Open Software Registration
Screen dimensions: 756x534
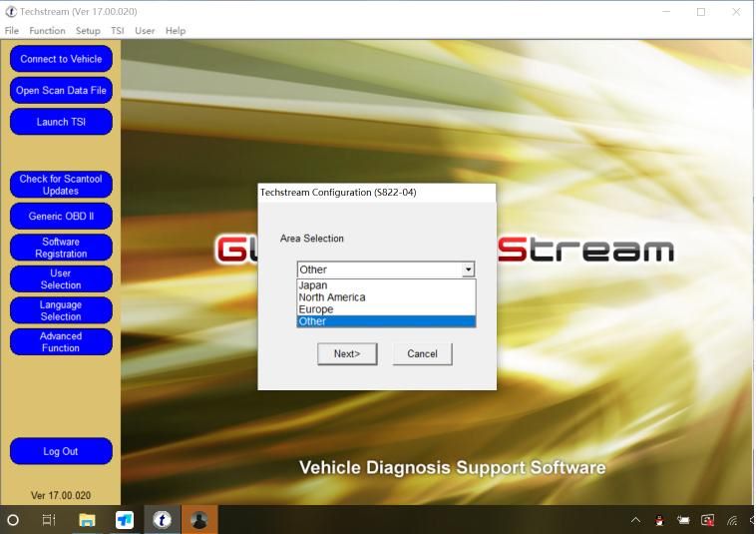point(61,248)
